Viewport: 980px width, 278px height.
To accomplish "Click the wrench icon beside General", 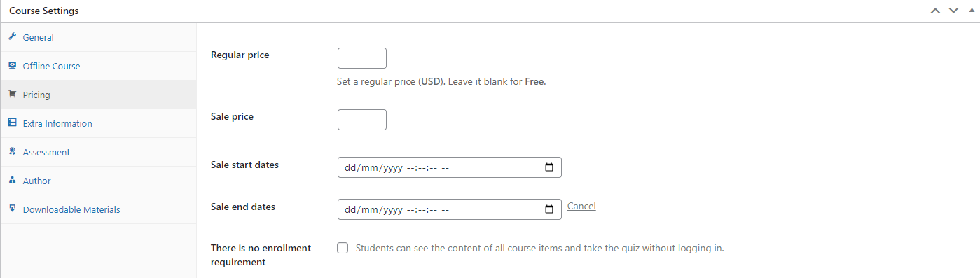I will [x=12, y=37].
